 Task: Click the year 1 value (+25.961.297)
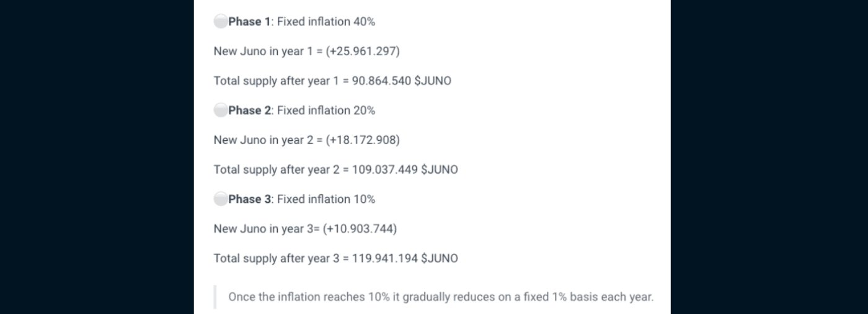pos(363,52)
